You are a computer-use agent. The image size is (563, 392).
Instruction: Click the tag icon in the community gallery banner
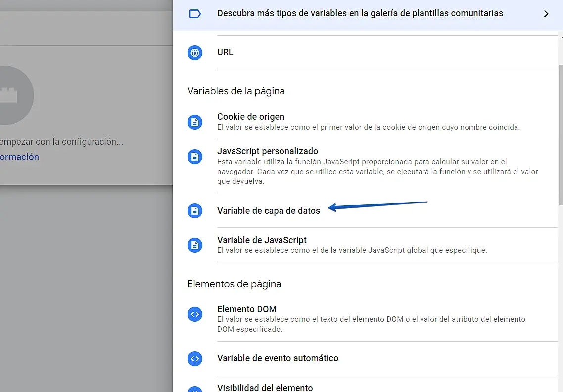[195, 14]
